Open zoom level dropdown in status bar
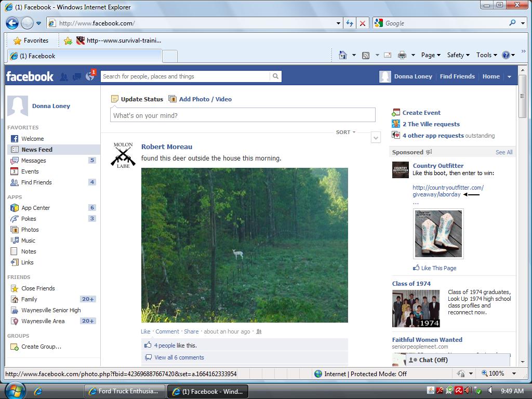Viewport: 532px width, 399px height. coord(514,374)
